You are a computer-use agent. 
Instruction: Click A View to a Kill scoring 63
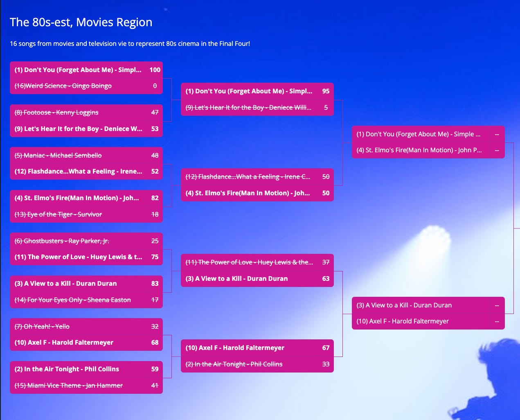pos(257,278)
